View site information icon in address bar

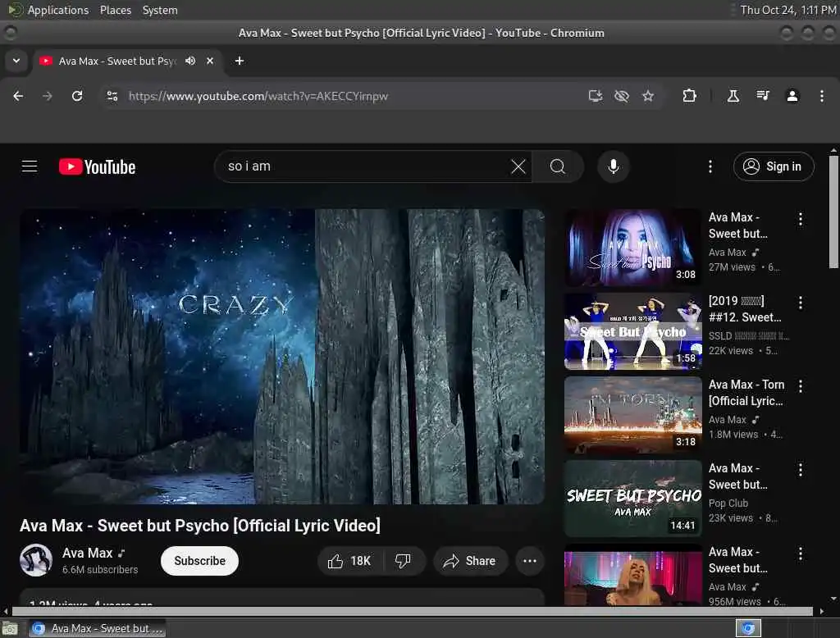(x=112, y=96)
